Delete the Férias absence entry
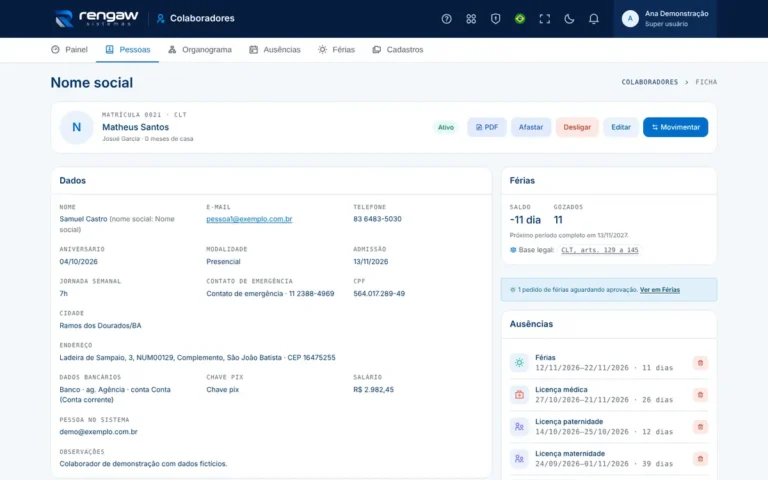Screen dimensions: 768x480 click(700, 363)
